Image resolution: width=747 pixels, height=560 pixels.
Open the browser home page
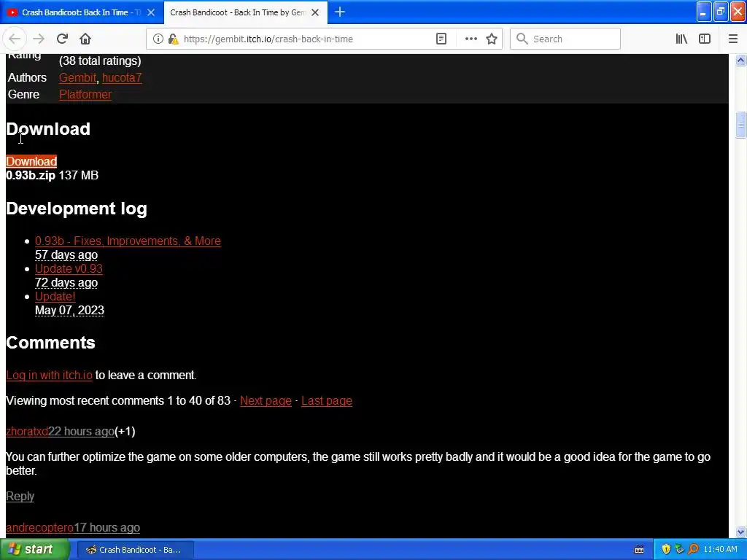coord(85,39)
